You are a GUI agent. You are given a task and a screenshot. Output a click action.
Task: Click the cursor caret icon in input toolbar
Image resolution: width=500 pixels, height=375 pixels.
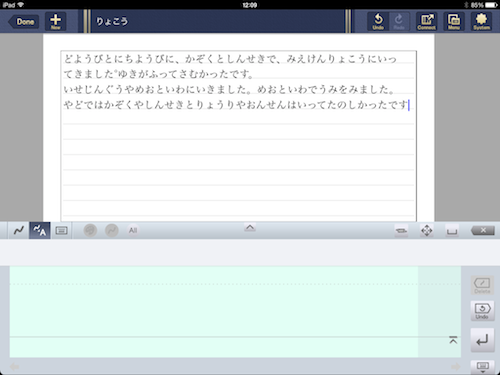(401, 230)
